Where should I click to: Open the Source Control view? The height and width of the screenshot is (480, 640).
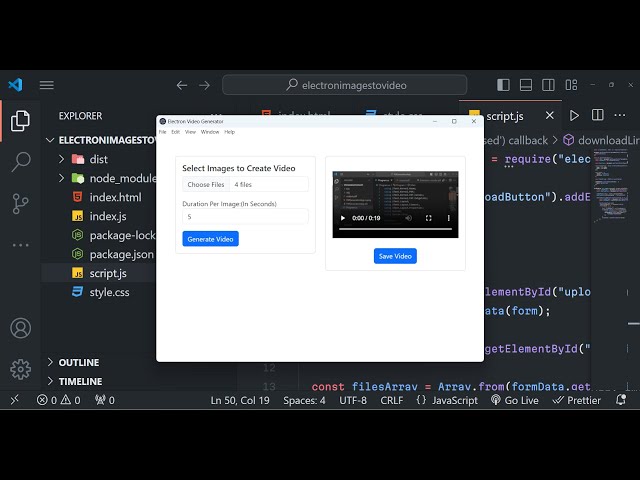click(x=20, y=204)
